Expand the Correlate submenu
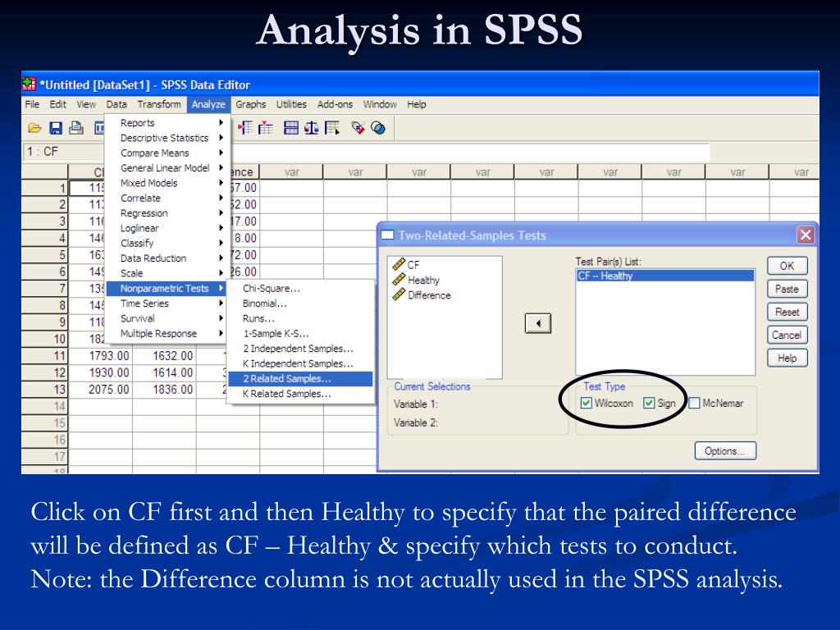This screenshot has width=840, height=630. pyautogui.click(x=167, y=198)
